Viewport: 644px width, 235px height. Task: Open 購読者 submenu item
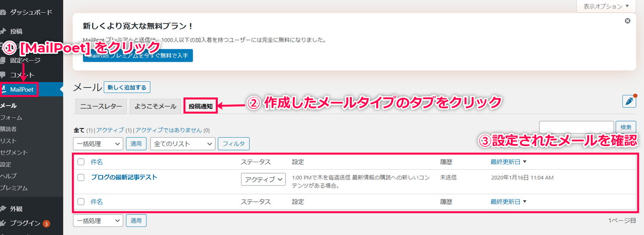(x=9, y=129)
